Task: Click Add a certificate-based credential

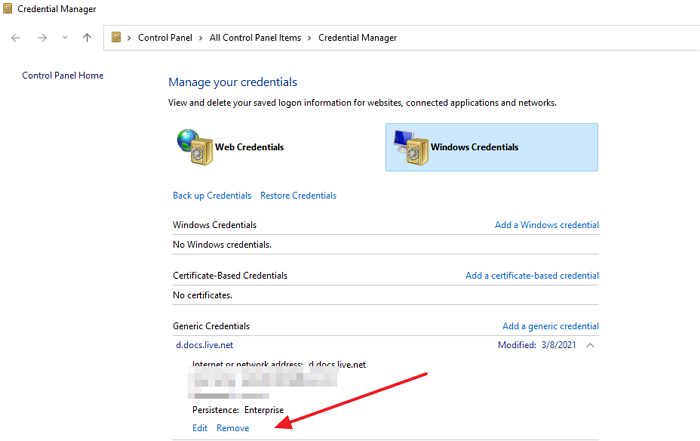Action: (532, 275)
